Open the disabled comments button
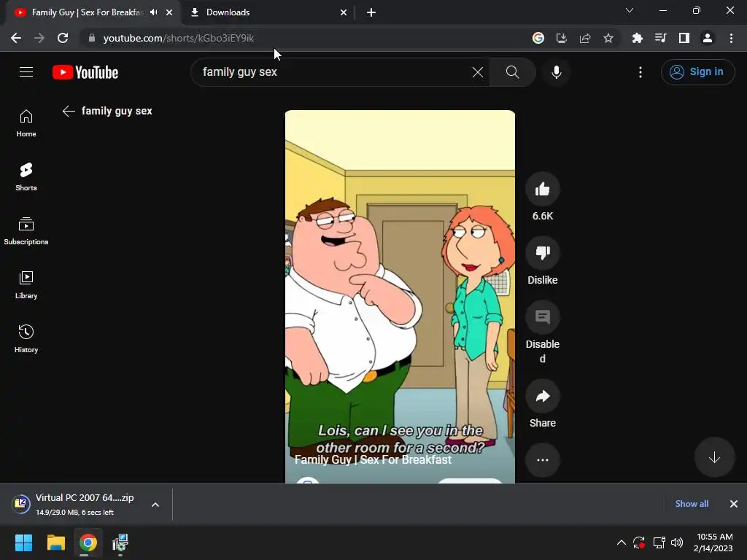Screen dimensions: 747x560 [542, 317]
